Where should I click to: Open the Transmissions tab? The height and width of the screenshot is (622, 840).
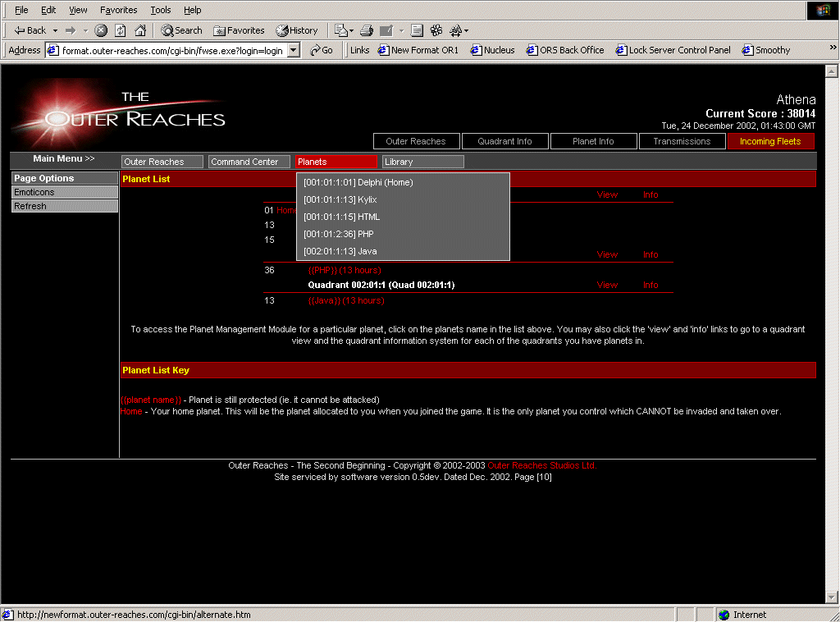point(682,141)
